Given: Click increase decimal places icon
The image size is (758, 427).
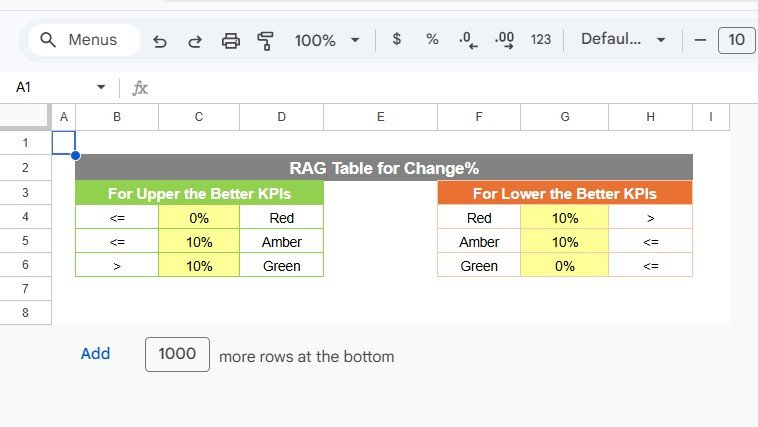Looking at the screenshot, I should point(505,40).
